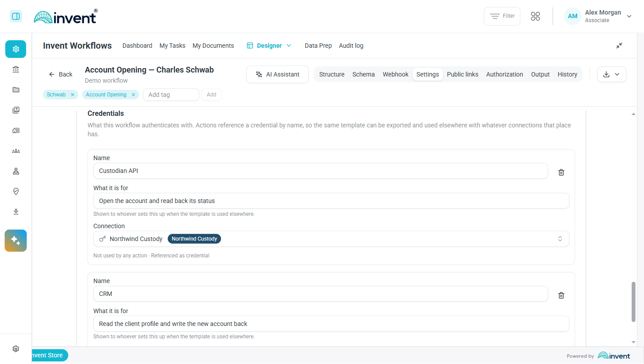Click the Filter button
This screenshot has width=644, height=364.
pos(502,16)
